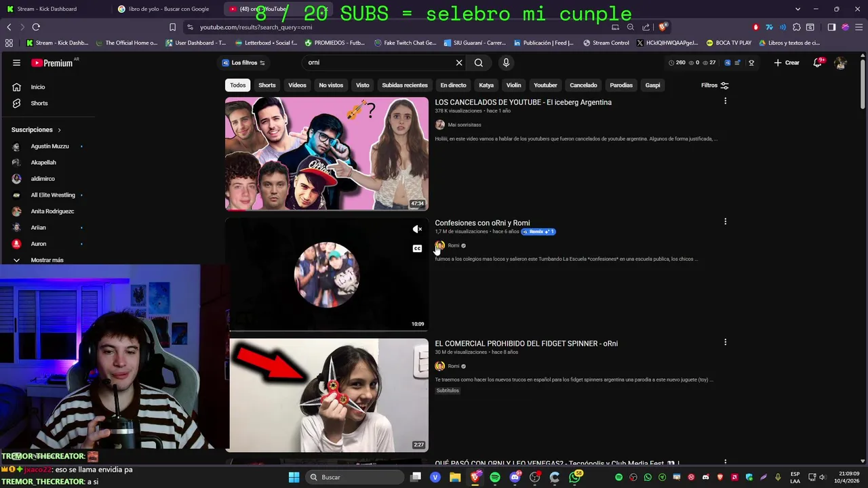Select the Parodias chip
The image size is (868, 488).
(621, 85)
